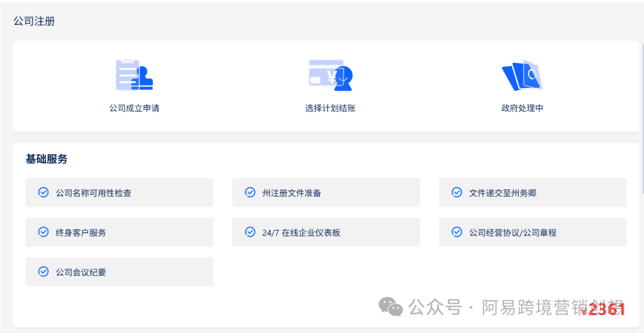Click check icon beside 文件递交至州务卿
The width and height of the screenshot is (644, 333).
456,192
